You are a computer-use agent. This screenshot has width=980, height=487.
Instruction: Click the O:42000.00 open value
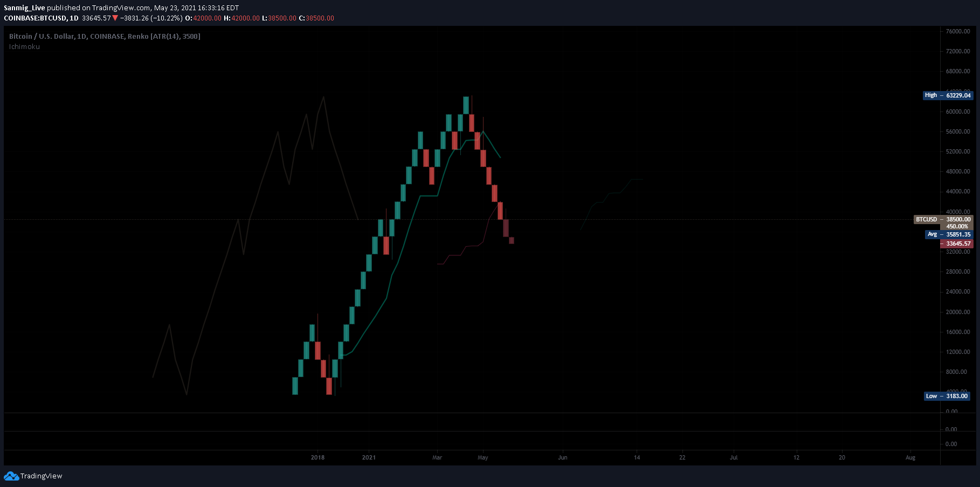point(203,18)
